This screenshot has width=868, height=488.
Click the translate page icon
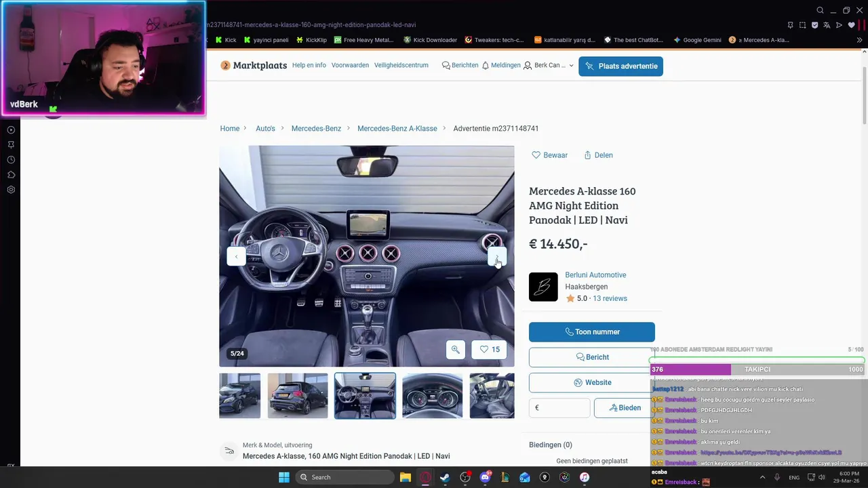(827, 25)
